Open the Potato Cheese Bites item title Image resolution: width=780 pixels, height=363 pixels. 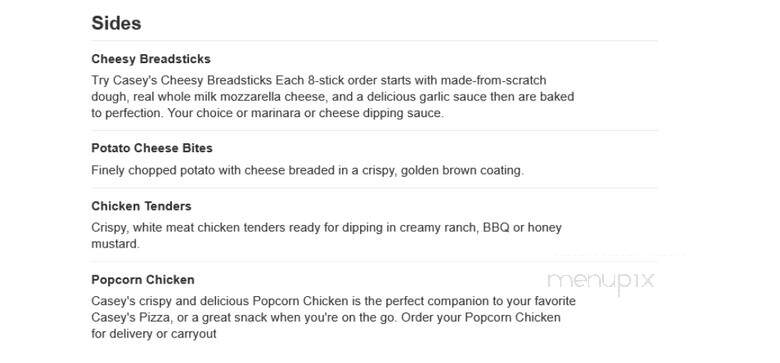point(152,148)
